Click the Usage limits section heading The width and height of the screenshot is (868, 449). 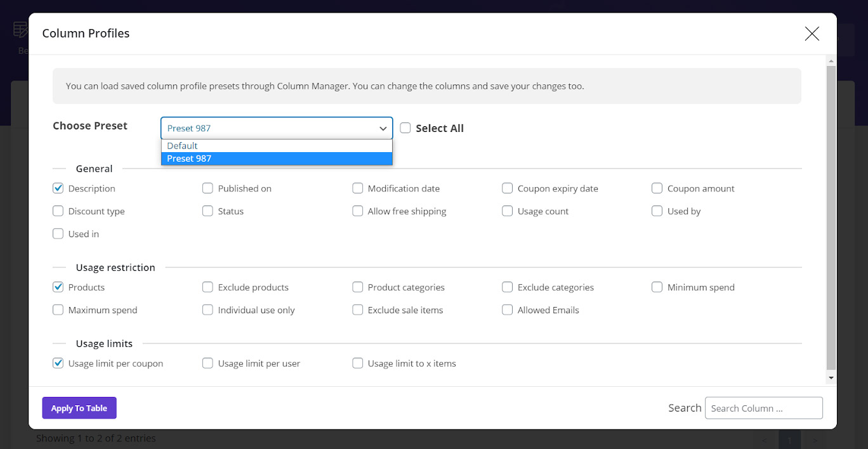point(104,344)
